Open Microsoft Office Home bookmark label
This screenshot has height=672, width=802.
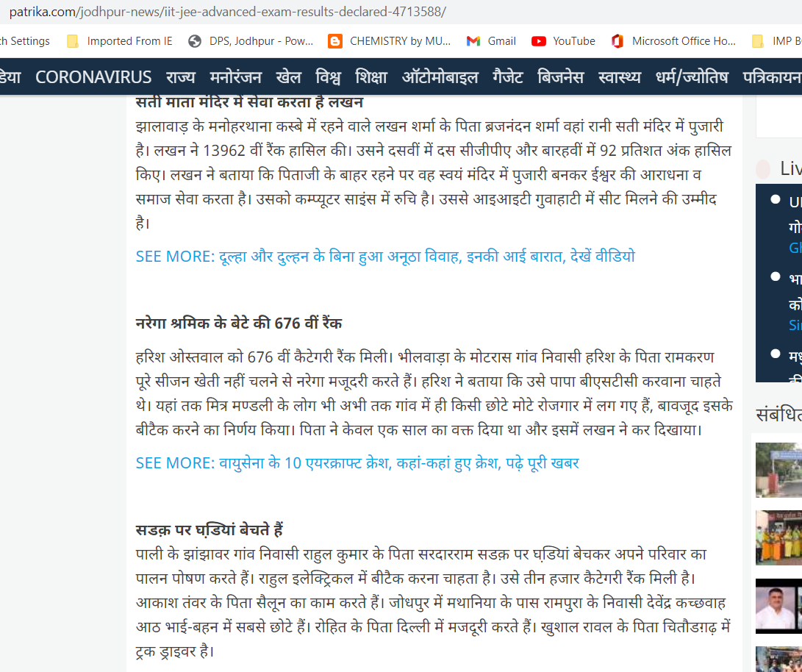click(684, 41)
